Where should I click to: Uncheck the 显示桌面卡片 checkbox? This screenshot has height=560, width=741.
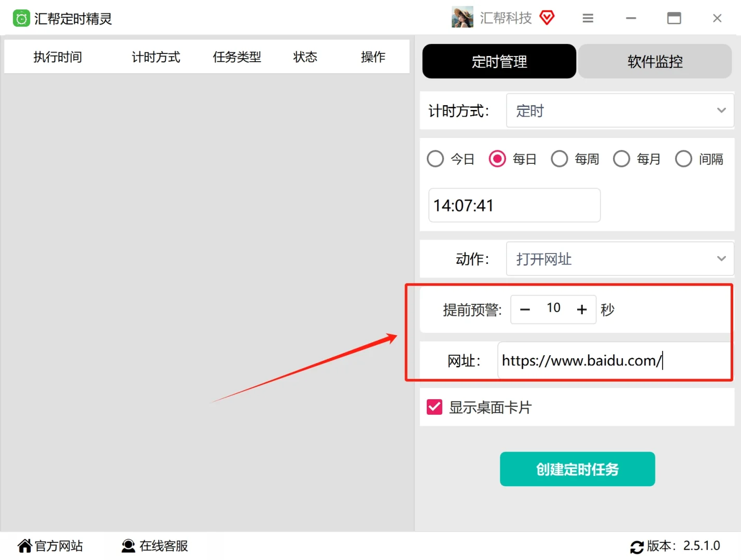[x=434, y=407]
